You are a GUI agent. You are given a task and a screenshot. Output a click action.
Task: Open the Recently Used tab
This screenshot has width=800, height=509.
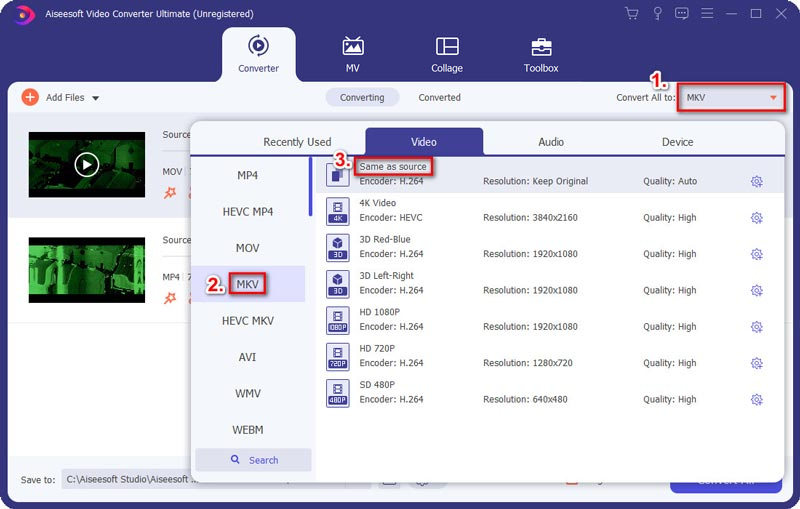coord(297,142)
